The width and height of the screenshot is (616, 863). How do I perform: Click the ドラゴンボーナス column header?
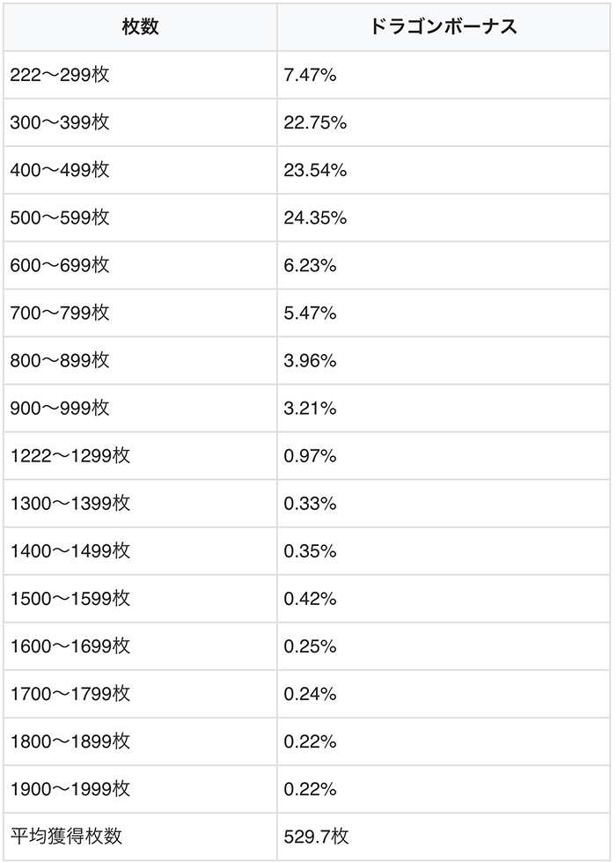click(x=444, y=26)
